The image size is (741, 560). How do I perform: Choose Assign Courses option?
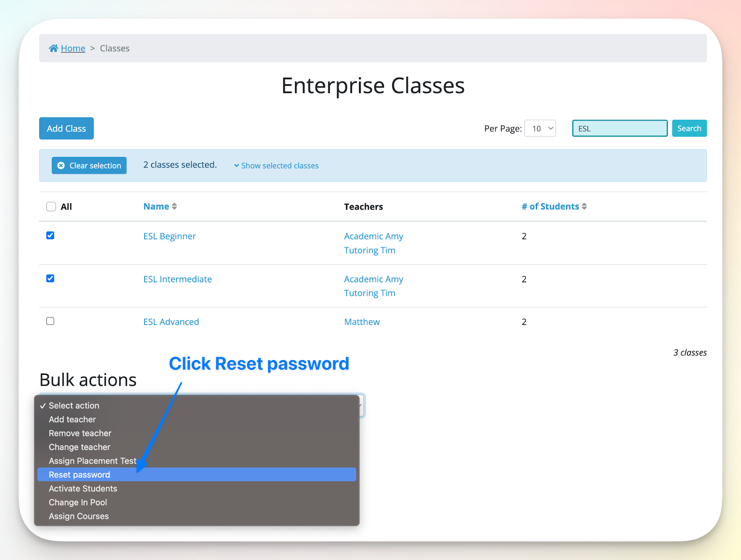coord(197,516)
